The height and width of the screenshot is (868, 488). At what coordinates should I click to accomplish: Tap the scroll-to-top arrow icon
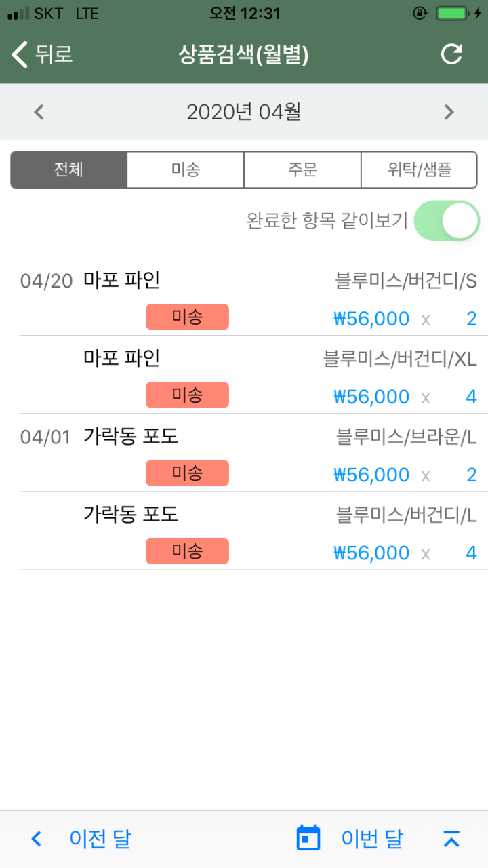click(x=451, y=839)
